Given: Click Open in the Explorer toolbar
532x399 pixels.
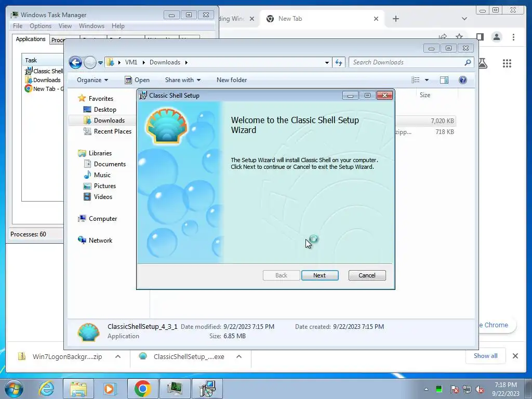Looking at the screenshot, I should (137, 80).
